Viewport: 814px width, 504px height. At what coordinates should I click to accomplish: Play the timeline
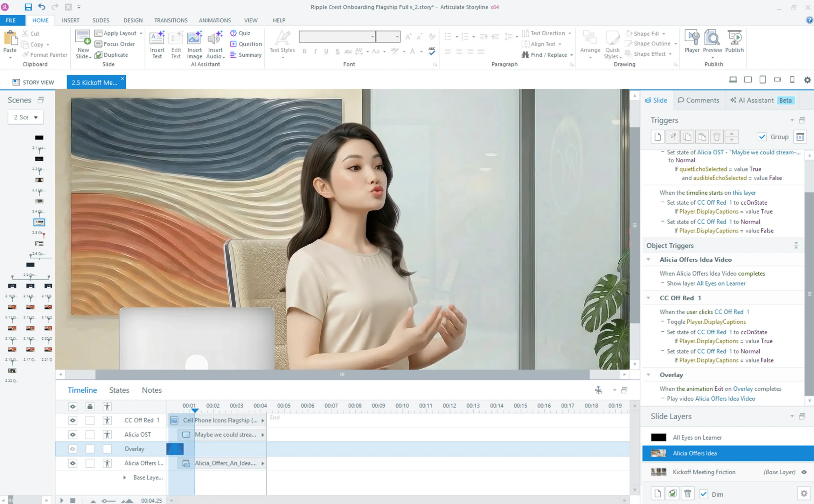pyautogui.click(x=62, y=500)
